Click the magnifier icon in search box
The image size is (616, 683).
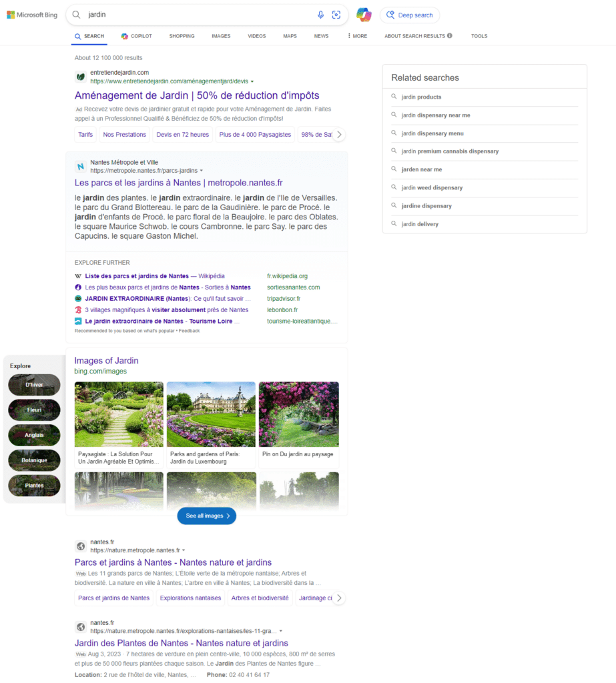(77, 15)
